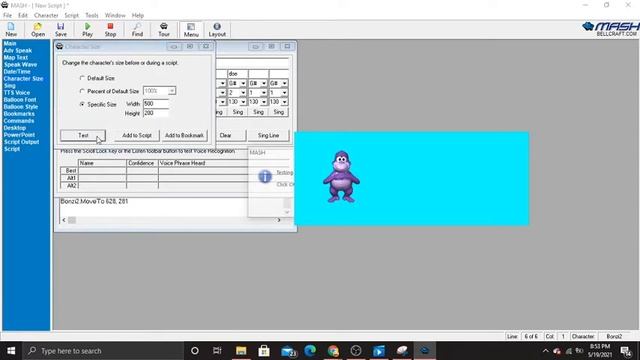Open the Character menu

[x=46, y=15]
